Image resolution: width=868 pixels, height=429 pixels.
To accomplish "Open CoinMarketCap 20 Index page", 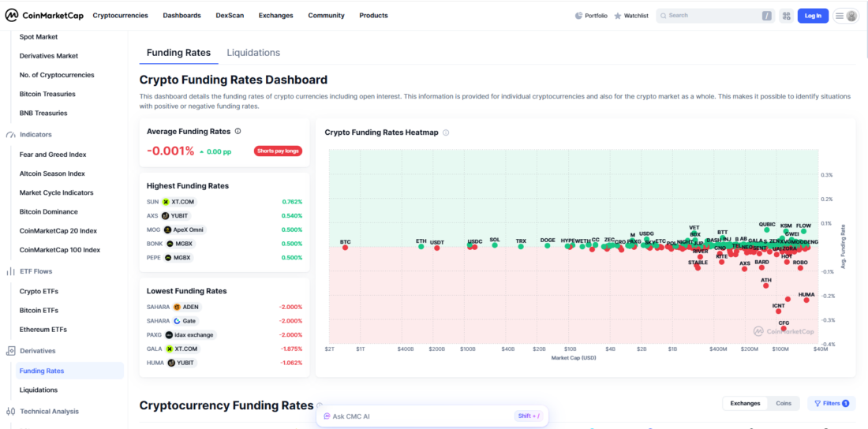I will coord(59,231).
